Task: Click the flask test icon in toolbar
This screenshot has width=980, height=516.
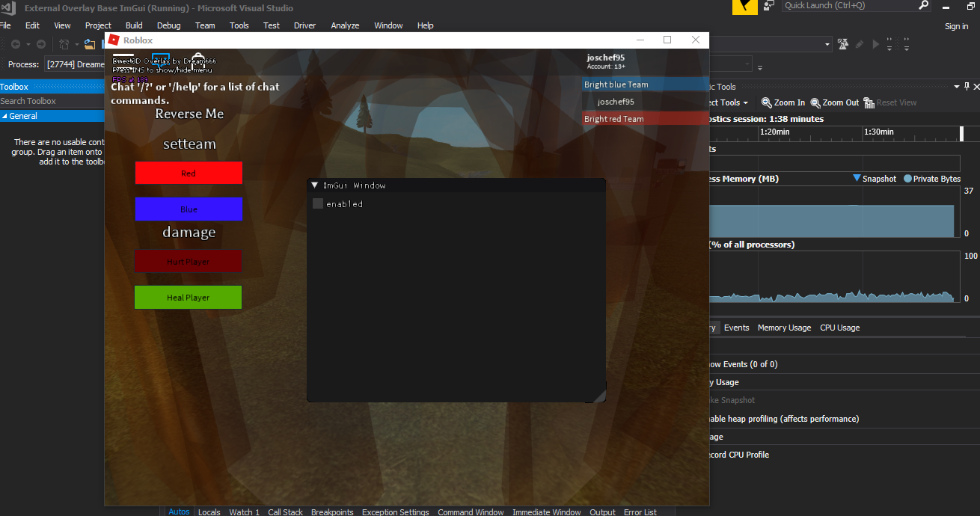Action: [x=843, y=44]
